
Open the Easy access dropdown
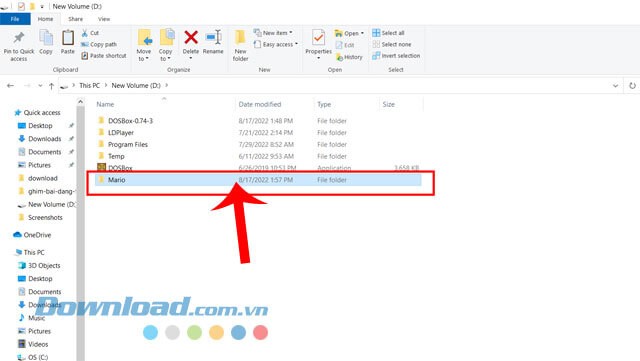click(x=276, y=44)
